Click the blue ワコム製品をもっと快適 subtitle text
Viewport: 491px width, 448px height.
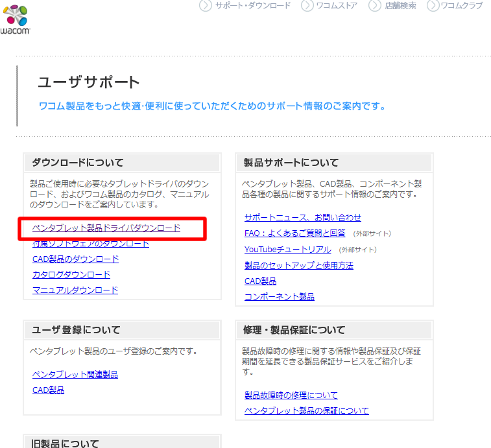click(x=213, y=106)
